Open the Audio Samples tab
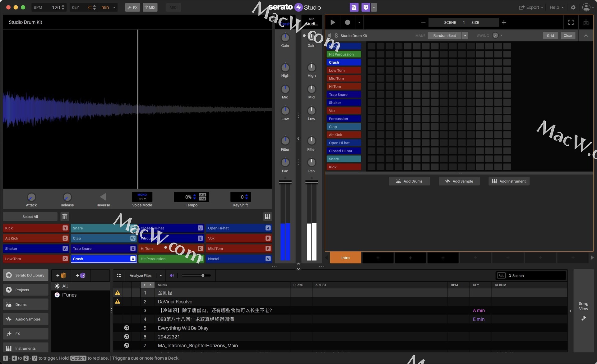Screen dimensions: 597x364 coord(25,319)
